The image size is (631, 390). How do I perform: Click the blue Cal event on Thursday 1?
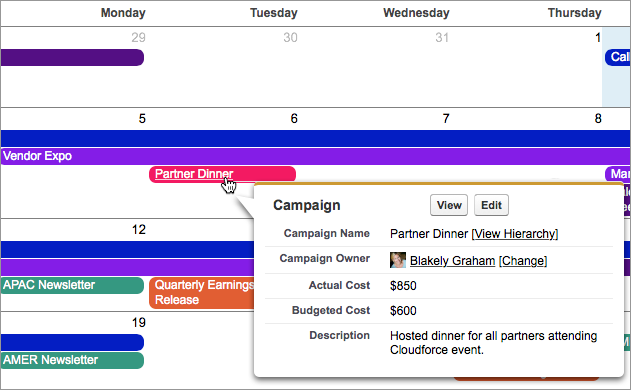pyautogui.click(x=618, y=58)
